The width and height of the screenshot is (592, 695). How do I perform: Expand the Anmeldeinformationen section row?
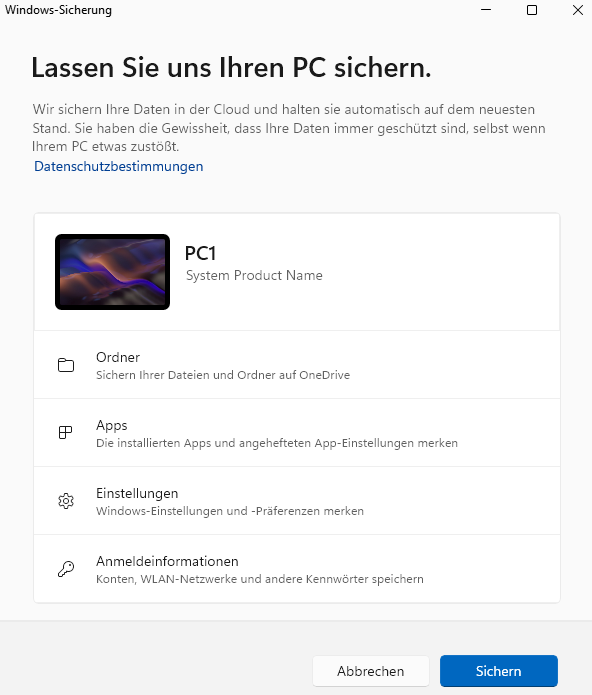[x=297, y=569]
